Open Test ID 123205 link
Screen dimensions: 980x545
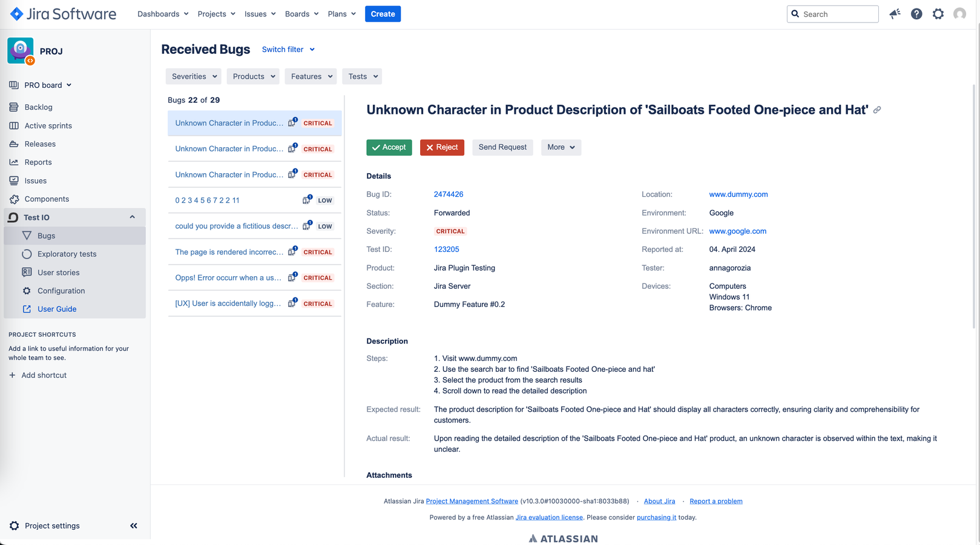(446, 249)
